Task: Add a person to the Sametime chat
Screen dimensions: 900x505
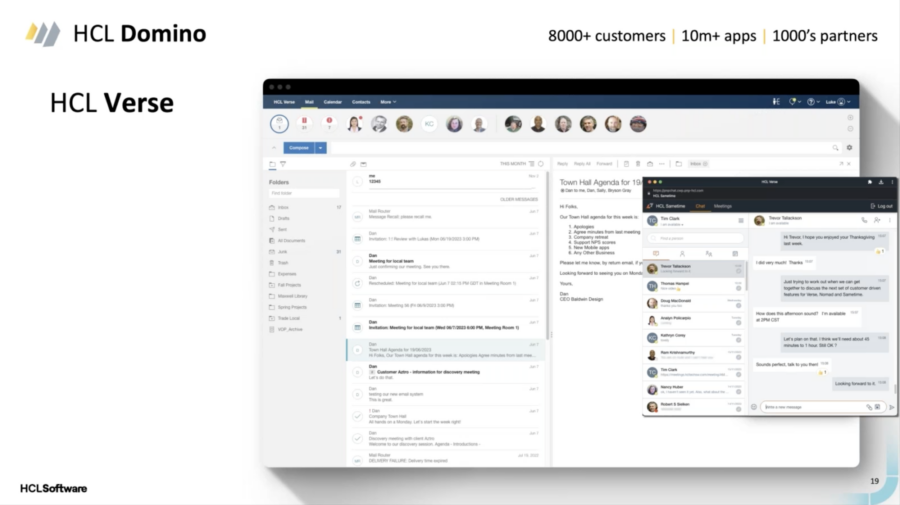Action: tap(877, 220)
